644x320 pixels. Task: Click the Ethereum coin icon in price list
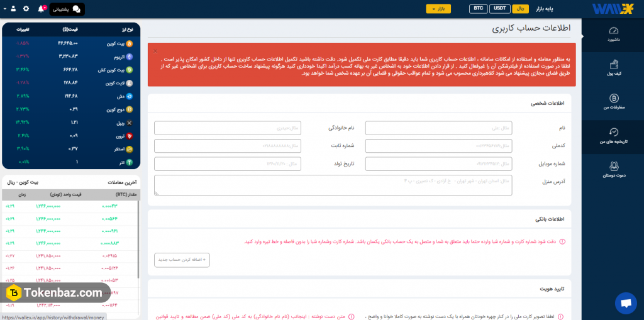point(130,57)
